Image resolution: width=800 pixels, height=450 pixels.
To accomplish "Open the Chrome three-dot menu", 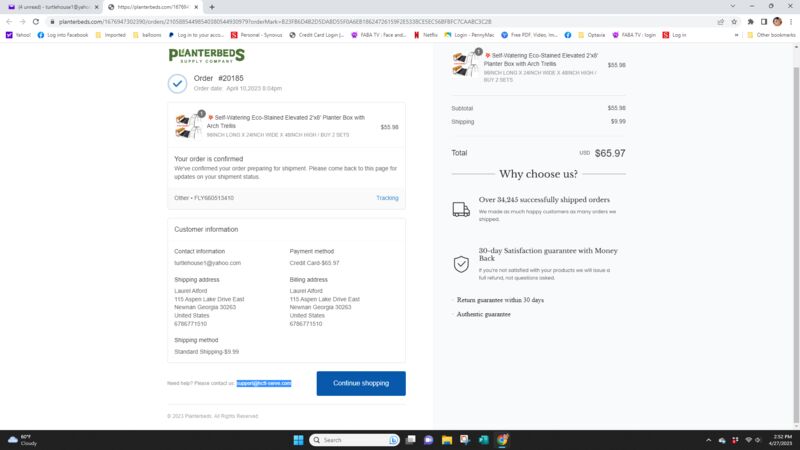I will coord(791,22).
